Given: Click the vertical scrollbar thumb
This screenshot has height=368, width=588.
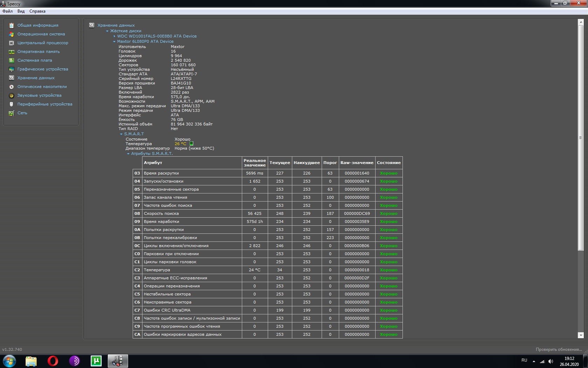Looking at the screenshot, I should click(581, 138).
